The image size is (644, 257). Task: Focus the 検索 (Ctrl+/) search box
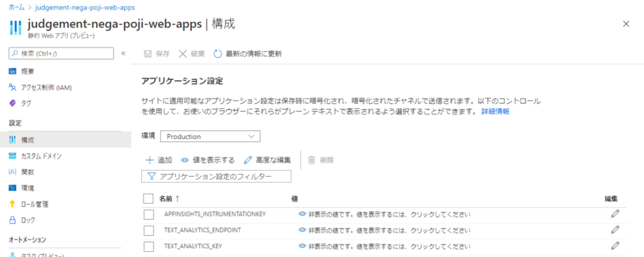tap(62, 53)
